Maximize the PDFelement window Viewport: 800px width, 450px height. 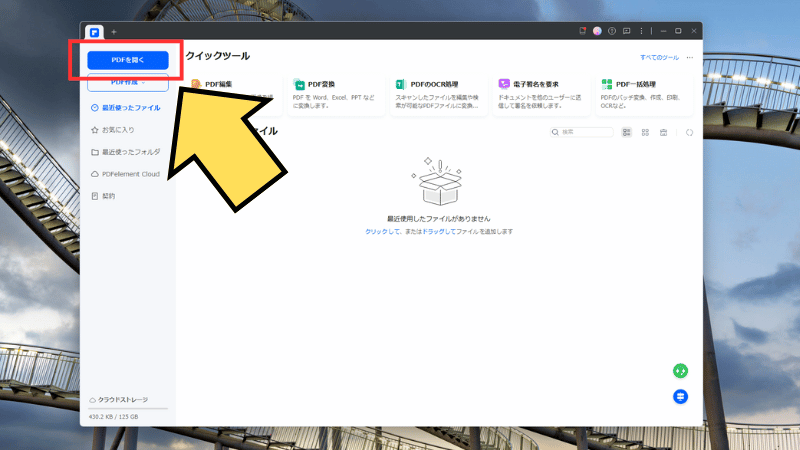(678, 31)
